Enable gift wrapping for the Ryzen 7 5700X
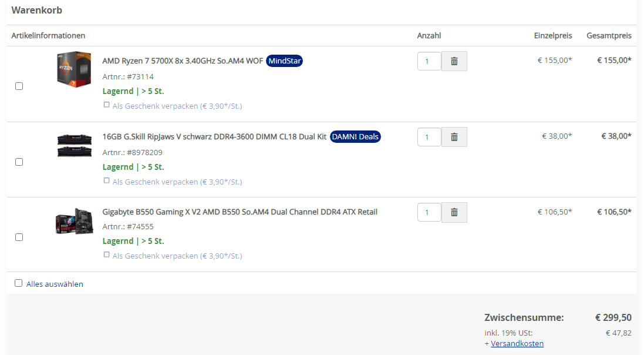Image resolution: width=644 pixels, height=355 pixels. point(106,105)
